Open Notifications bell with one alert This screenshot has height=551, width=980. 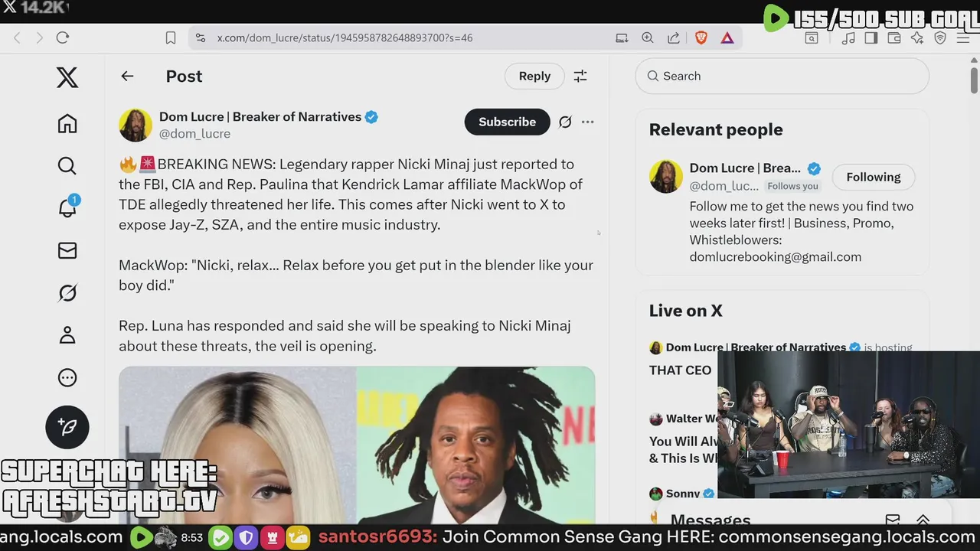tap(67, 207)
